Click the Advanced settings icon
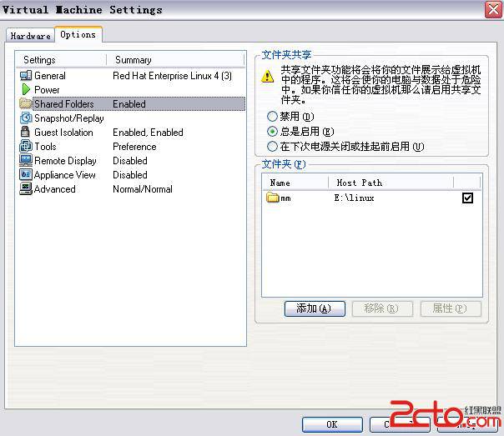The width and height of the screenshot is (504, 436). (25, 189)
